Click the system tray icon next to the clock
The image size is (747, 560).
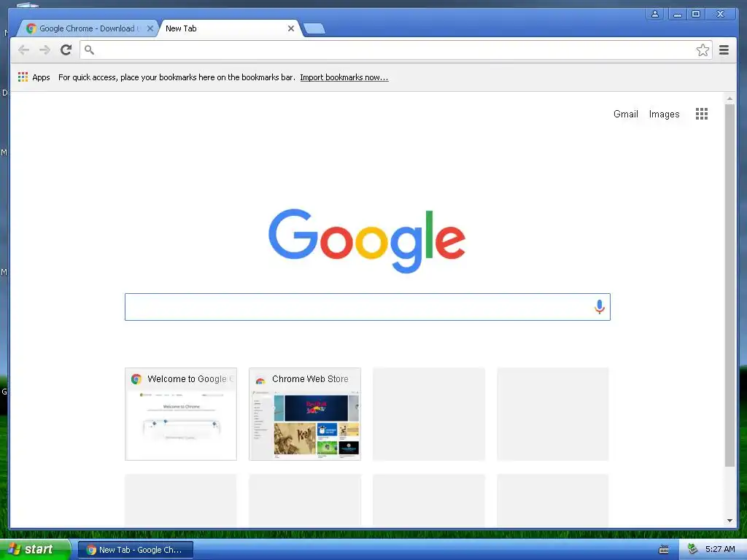click(692, 550)
